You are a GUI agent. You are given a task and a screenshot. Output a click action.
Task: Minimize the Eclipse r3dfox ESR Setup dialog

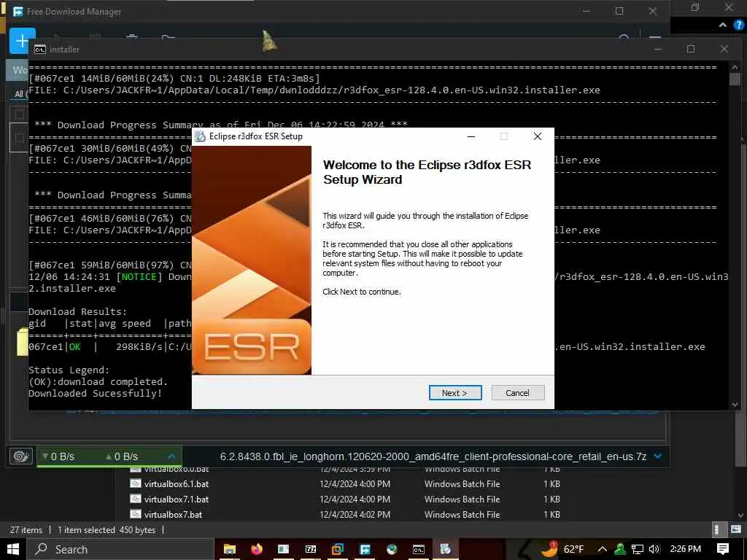point(471,136)
